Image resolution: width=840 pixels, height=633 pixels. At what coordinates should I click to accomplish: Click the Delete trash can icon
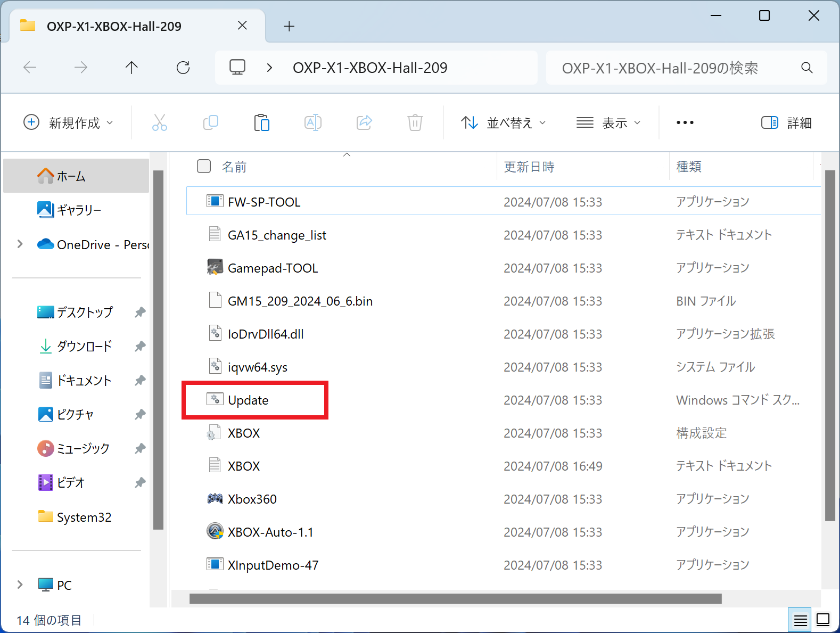tap(415, 123)
